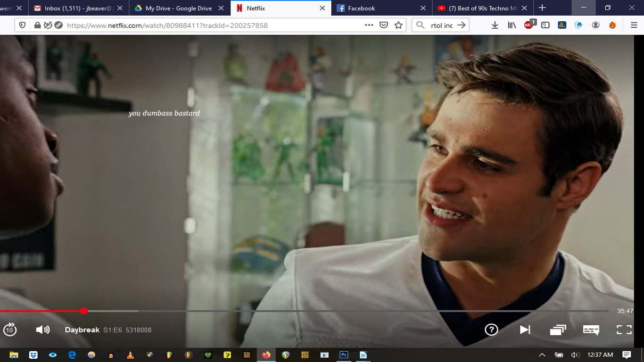The image size is (644, 362).
Task: Open the Library bookmarks and history icon
Action: (x=512, y=25)
